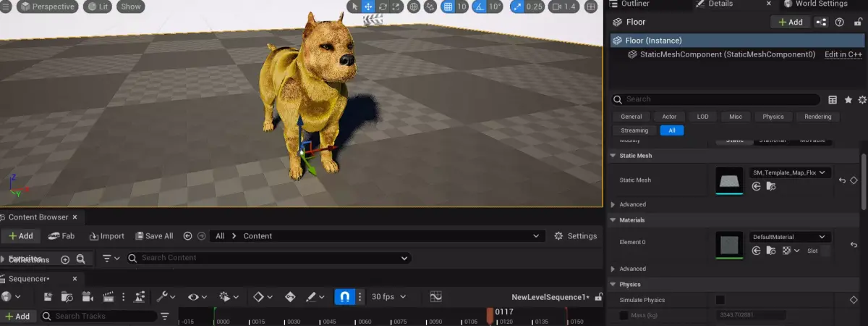Click the blueprint/add script icon beside Add

tap(821, 22)
